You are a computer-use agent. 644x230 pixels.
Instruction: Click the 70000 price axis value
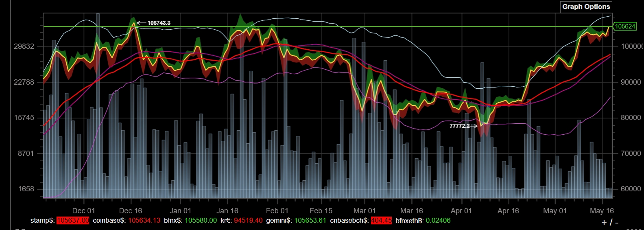[x=631, y=153]
